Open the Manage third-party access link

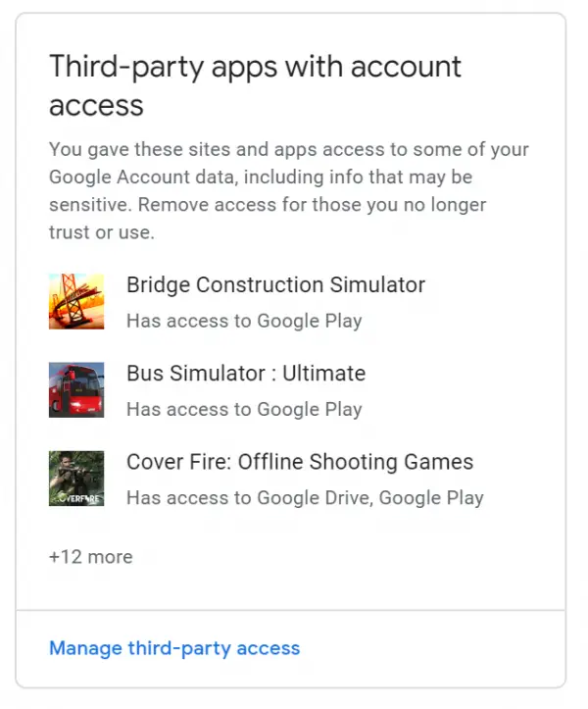coord(174,648)
